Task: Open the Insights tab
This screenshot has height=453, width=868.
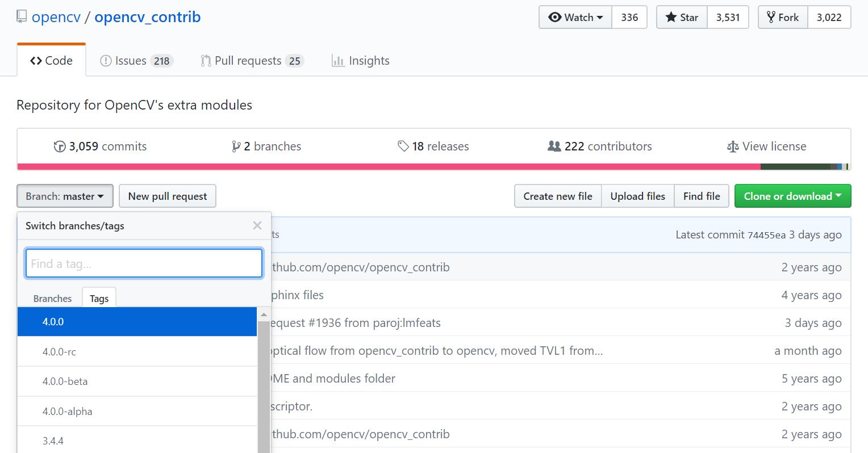Action: pos(361,61)
